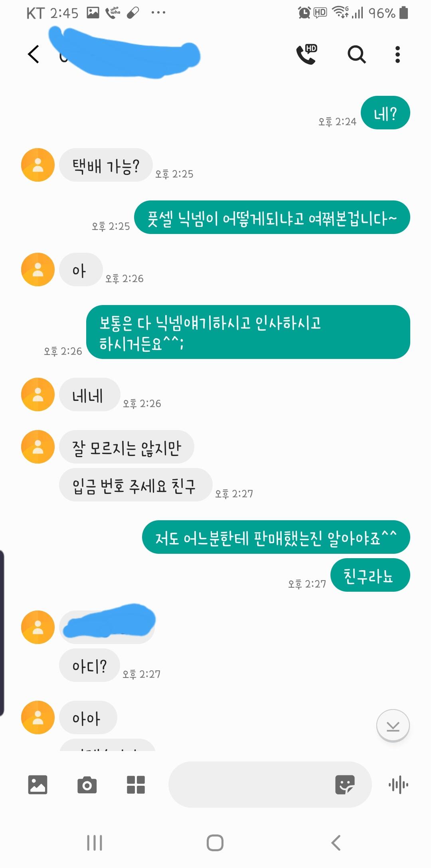Select the '택배 가능?' message bubble
This screenshot has width=431, height=868.
tap(106, 165)
